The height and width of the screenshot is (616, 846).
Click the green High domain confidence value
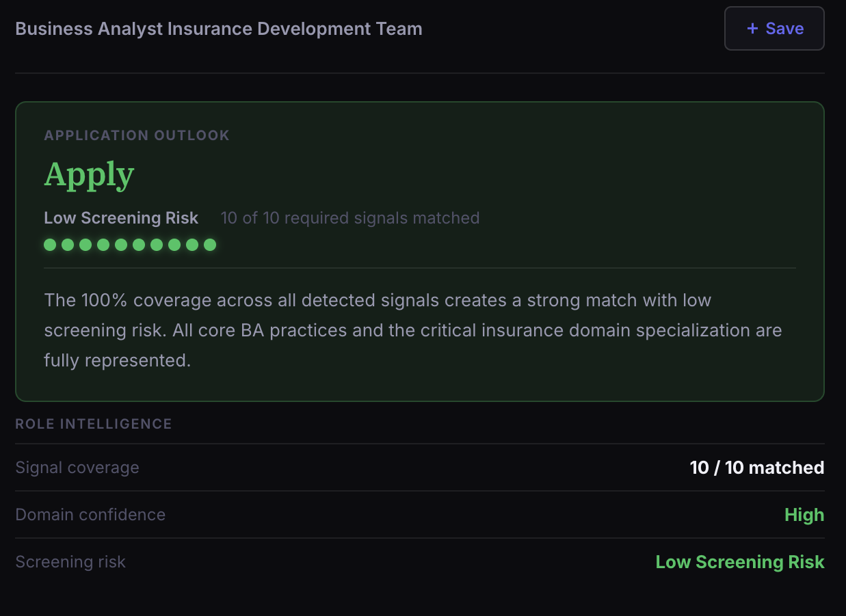tap(804, 515)
